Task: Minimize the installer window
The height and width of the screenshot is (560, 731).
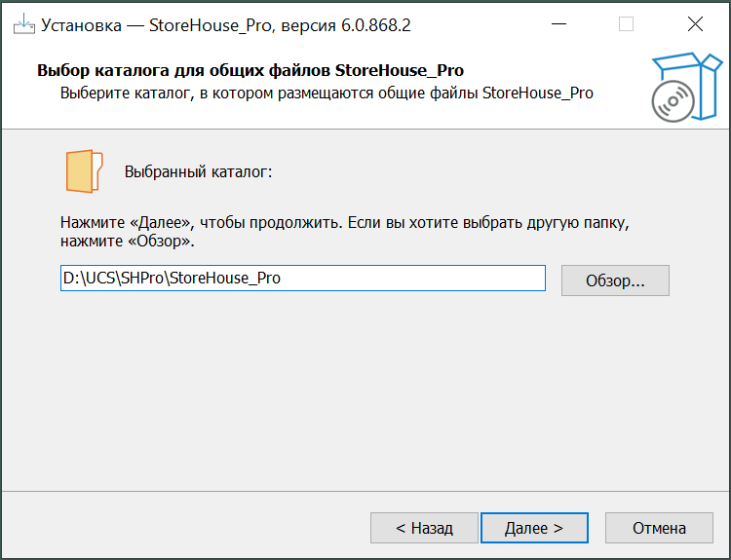Action: coord(558,24)
